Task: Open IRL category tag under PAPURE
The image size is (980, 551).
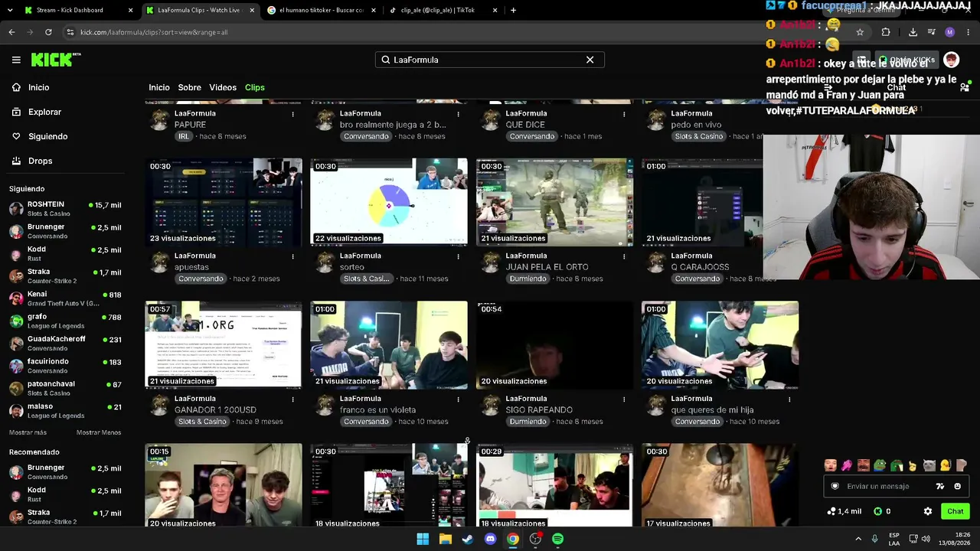Action: 184,136
